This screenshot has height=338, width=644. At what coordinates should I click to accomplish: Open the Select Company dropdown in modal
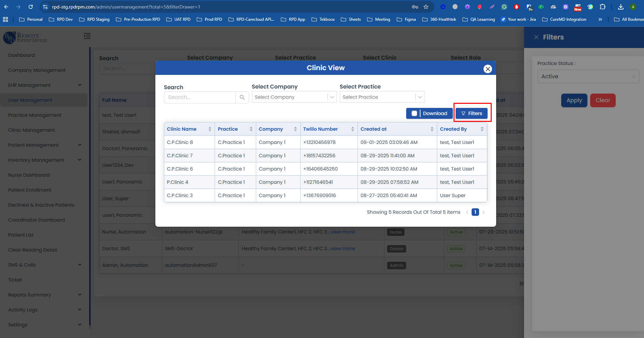coord(294,97)
